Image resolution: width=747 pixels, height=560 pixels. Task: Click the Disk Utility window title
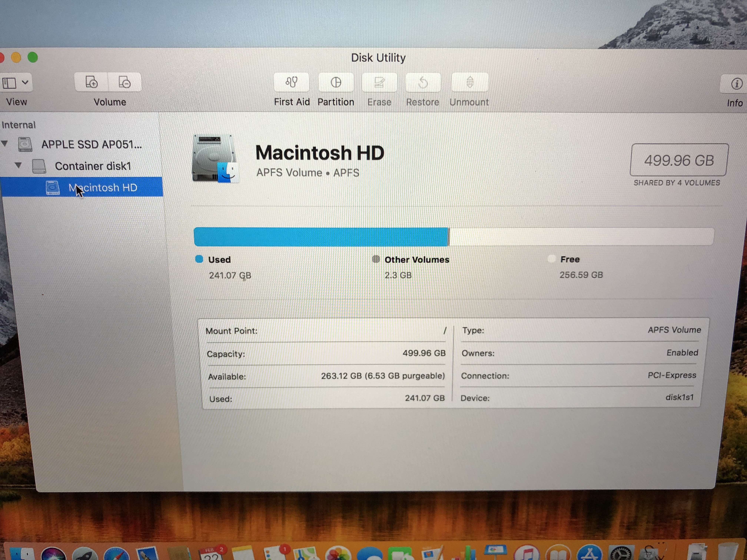tap(378, 58)
